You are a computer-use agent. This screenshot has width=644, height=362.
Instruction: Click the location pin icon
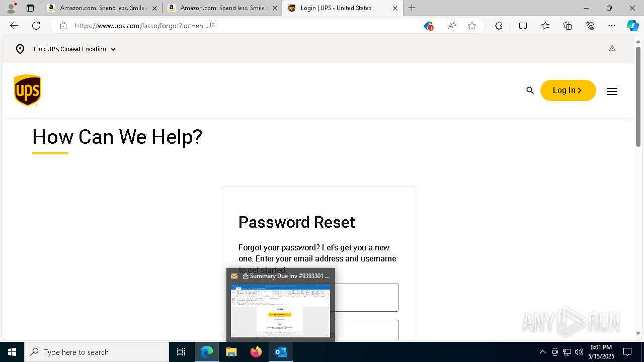click(20, 49)
